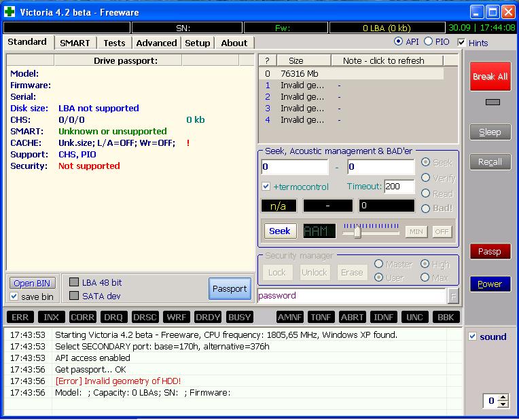Click the TONF error indicator
This screenshot has width=519, height=420.
click(x=321, y=317)
